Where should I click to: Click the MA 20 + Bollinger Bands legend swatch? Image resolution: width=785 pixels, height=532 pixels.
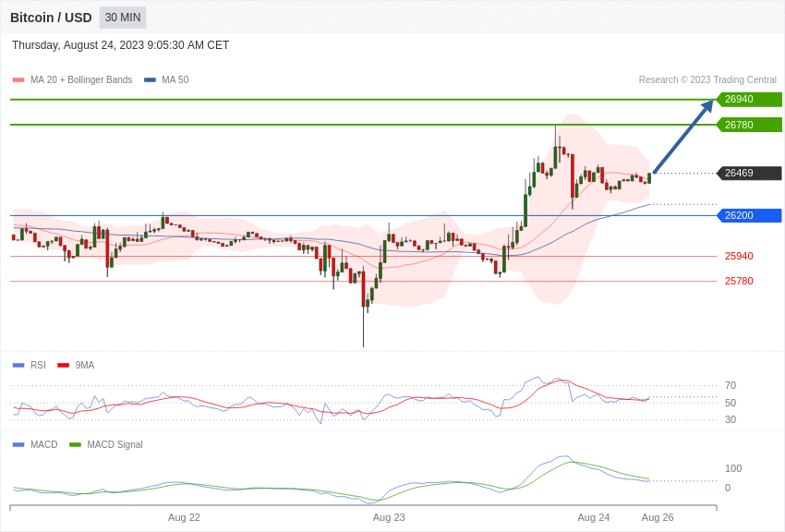pyautogui.click(x=18, y=79)
